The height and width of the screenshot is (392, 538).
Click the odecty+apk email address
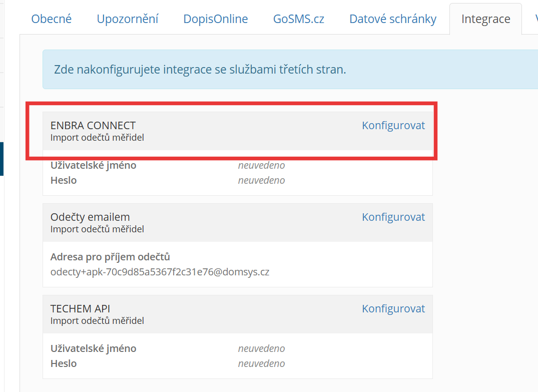point(160,272)
